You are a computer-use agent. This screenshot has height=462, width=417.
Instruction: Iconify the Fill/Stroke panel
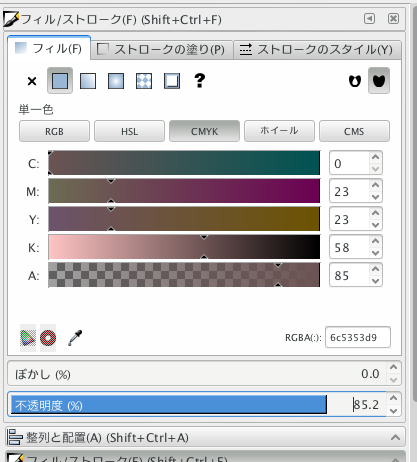(x=369, y=19)
